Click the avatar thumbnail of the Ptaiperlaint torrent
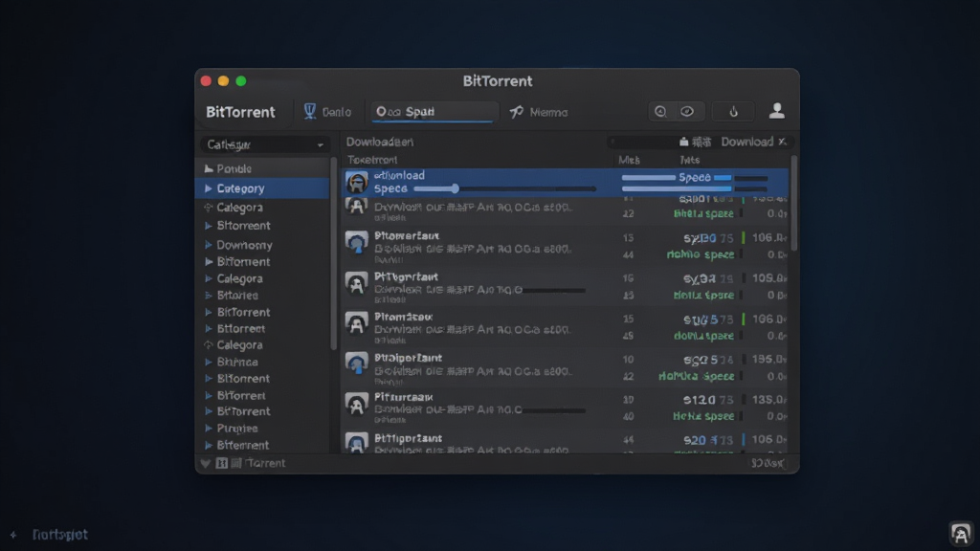 click(x=357, y=364)
